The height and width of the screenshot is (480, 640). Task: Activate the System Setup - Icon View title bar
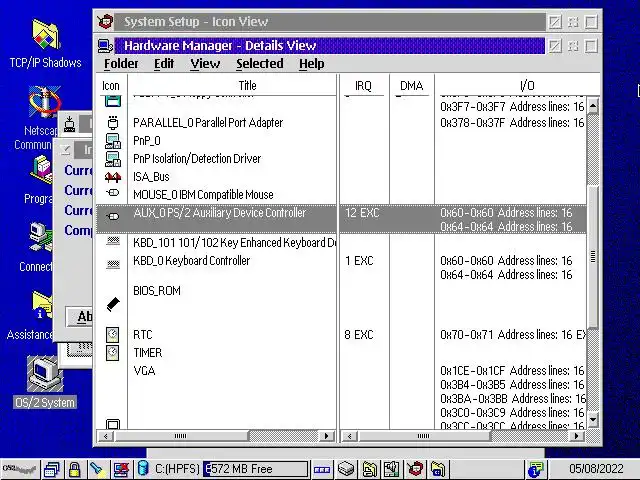(x=329, y=22)
